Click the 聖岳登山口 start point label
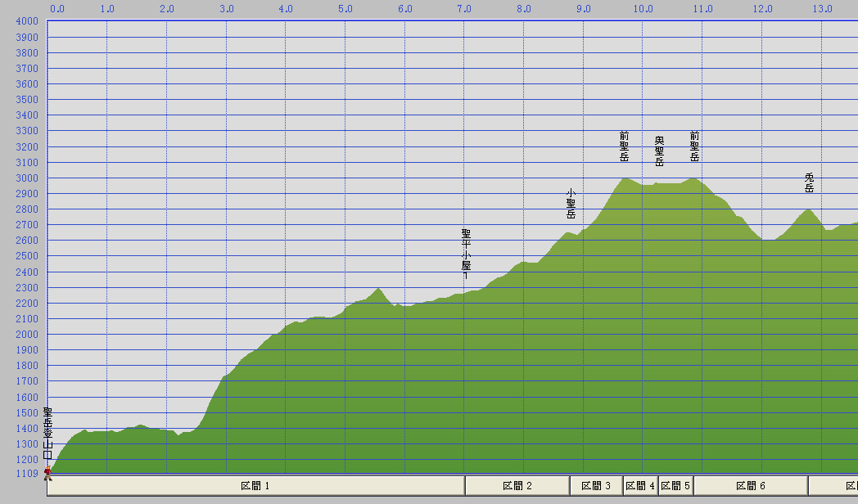The image size is (858, 504). (47, 434)
